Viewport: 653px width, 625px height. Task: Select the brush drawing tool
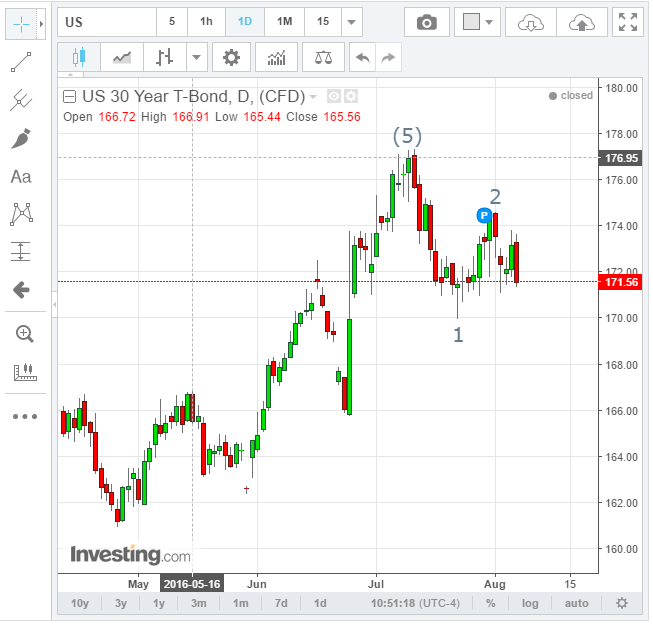tap(21, 138)
